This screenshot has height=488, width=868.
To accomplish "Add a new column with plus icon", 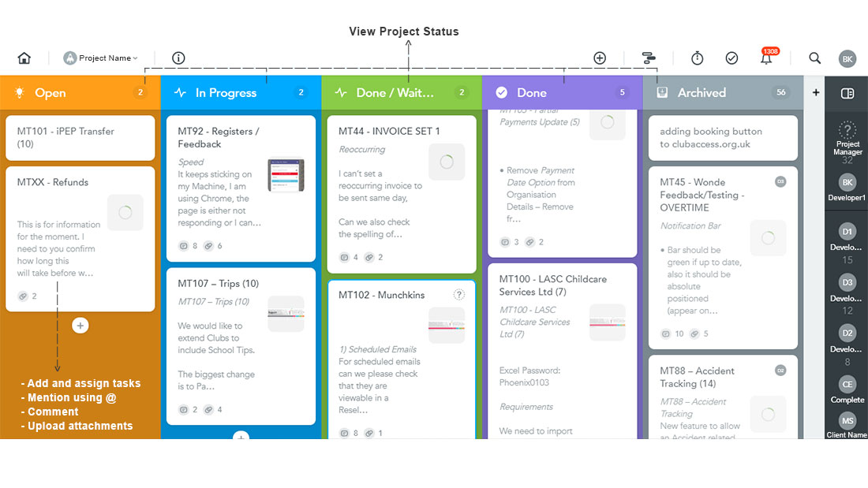I will (815, 92).
